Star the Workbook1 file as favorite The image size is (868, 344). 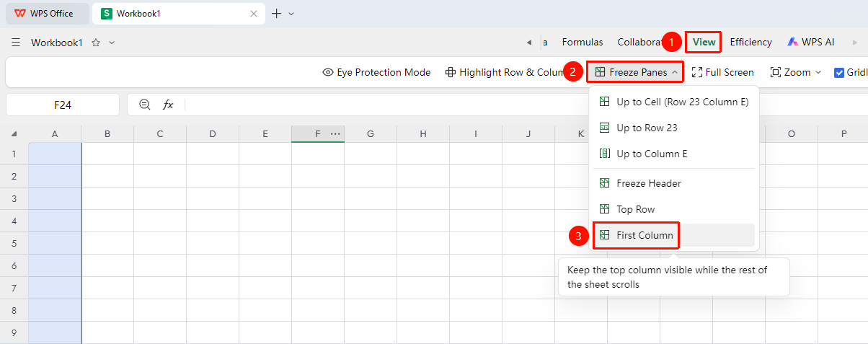(x=96, y=43)
